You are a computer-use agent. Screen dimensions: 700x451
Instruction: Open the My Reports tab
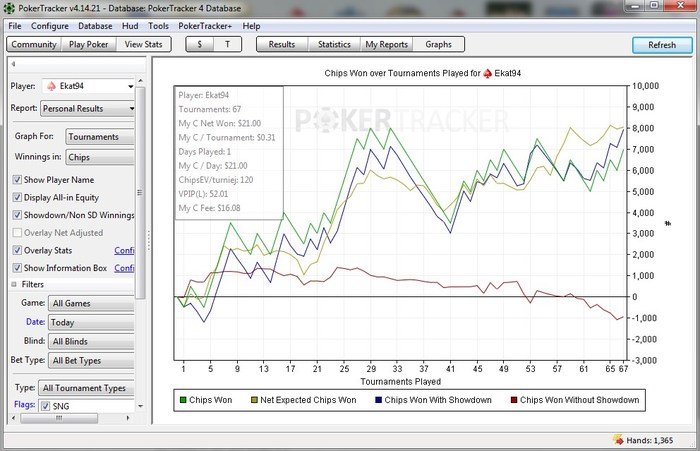click(x=387, y=44)
